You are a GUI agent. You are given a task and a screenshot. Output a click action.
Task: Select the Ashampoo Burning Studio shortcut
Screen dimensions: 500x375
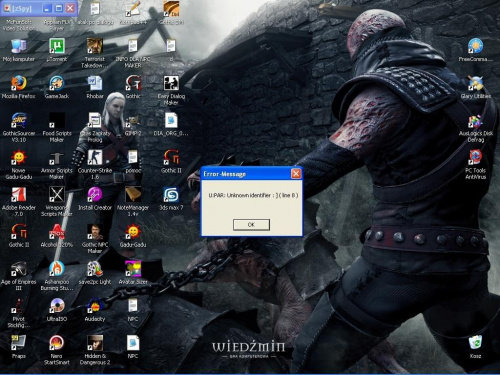[x=57, y=269]
